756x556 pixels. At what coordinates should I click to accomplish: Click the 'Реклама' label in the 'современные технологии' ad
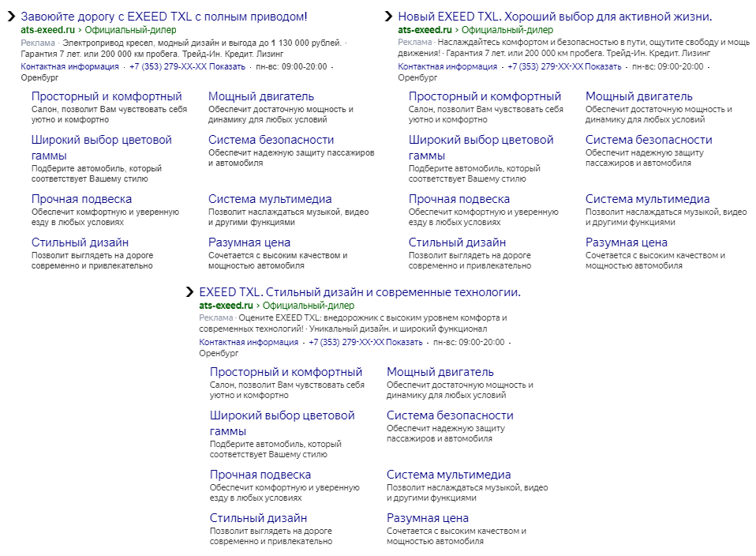pos(216,318)
